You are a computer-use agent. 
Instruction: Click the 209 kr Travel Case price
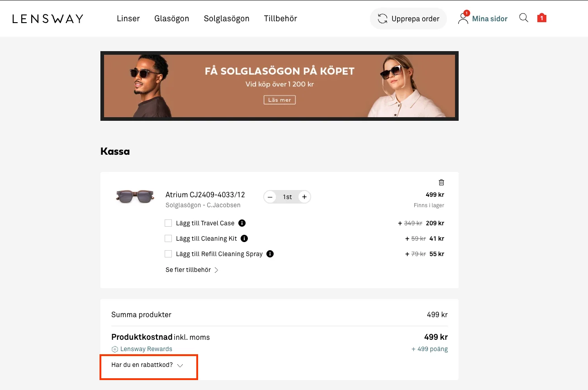(435, 223)
